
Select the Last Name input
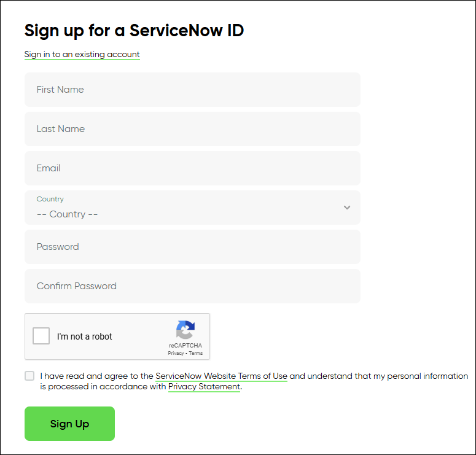[192, 129]
